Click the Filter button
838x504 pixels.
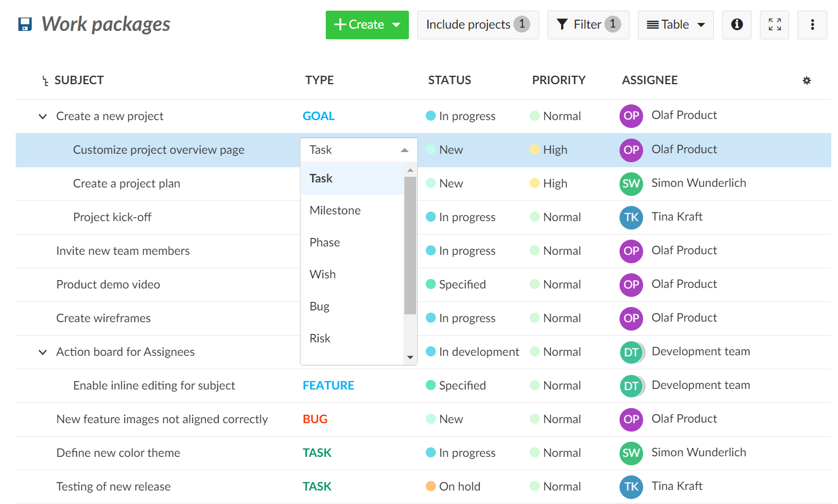pyautogui.click(x=587, y=25)
